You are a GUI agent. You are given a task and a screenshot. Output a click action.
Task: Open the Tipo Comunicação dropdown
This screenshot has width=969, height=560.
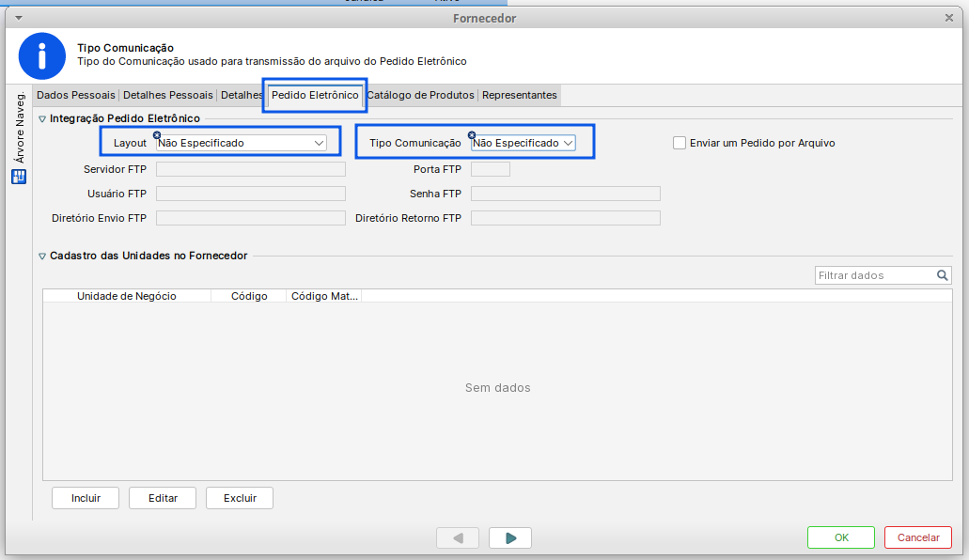[x=524, y=143]
